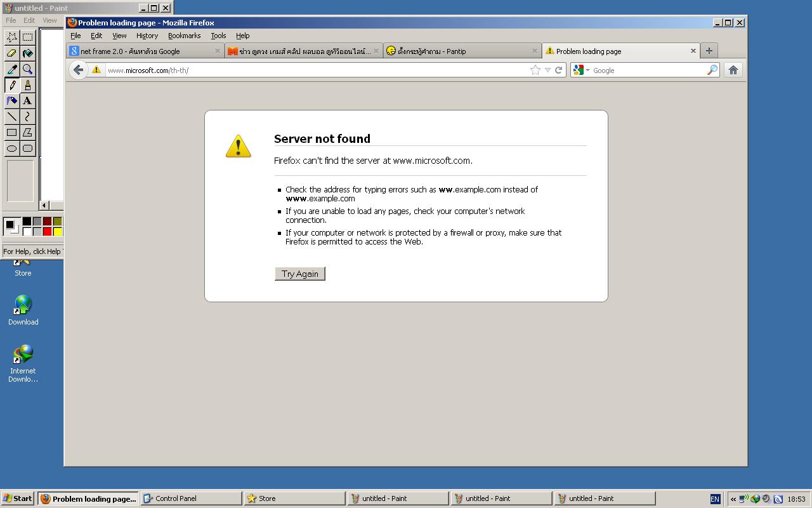
Task: Select the Free-Form Select tool in Paint
Action: (11, 37)
